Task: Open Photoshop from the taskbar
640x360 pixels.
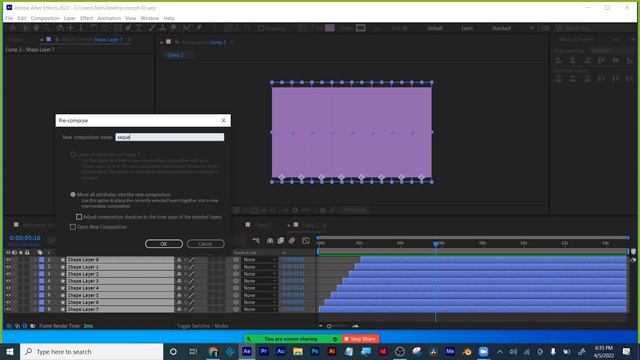Action: point(315,351)
